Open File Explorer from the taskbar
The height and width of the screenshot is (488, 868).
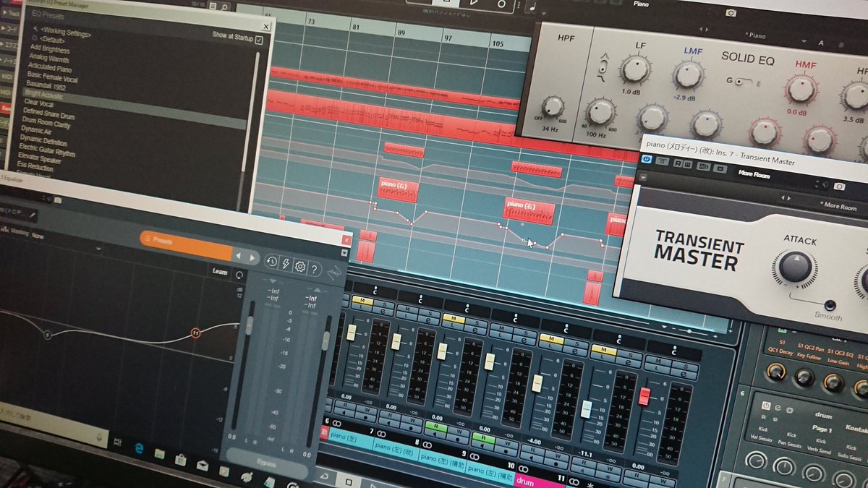pos(159,454)
